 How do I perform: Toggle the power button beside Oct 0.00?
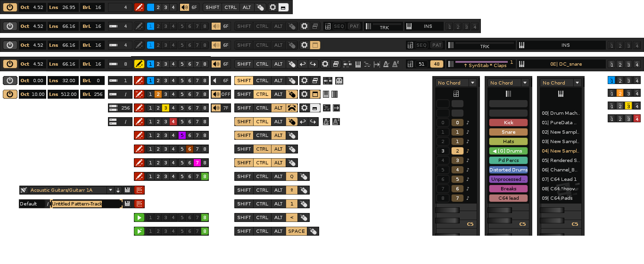tap(10, 81)
